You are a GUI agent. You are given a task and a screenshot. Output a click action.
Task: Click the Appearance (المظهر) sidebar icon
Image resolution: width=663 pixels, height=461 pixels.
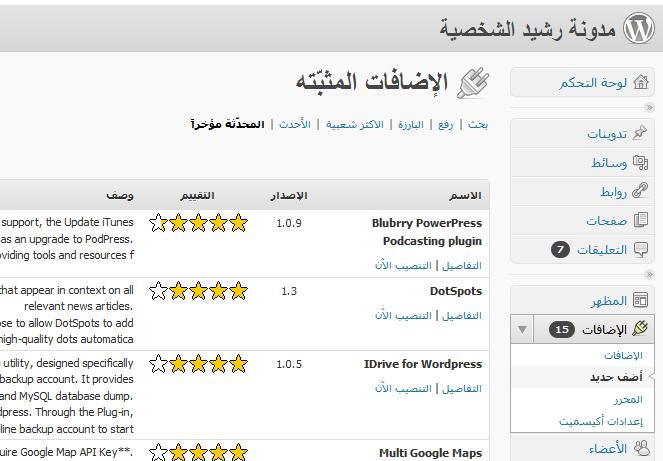640,300
